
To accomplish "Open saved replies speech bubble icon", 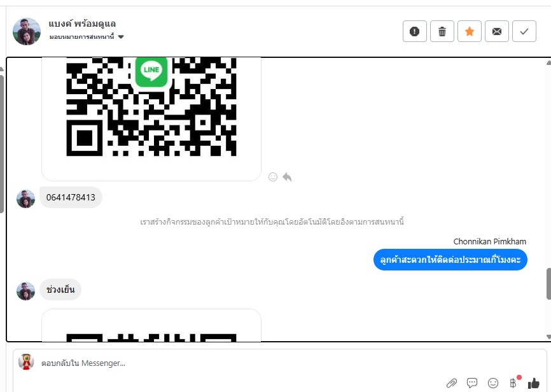I will point(472,383).
